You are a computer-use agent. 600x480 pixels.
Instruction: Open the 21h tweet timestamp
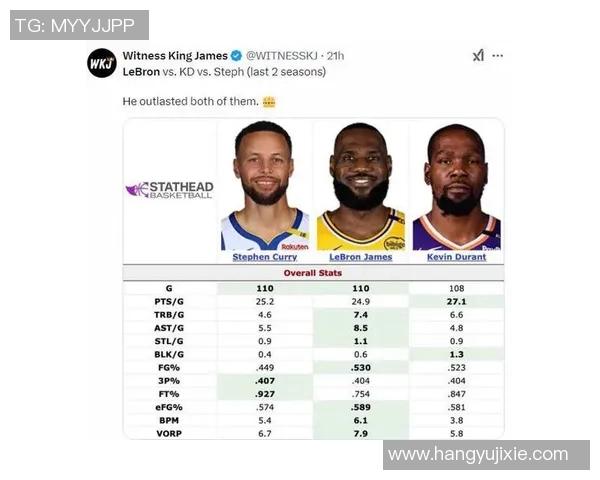coord(336,56)
